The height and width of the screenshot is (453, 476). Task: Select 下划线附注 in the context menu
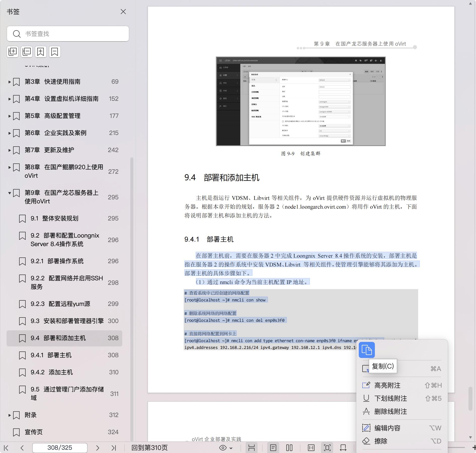click(390, 398)
